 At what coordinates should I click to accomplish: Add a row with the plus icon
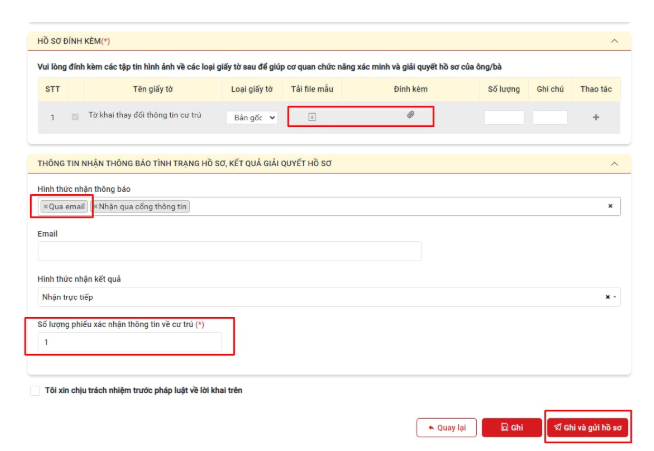(596, 117)
